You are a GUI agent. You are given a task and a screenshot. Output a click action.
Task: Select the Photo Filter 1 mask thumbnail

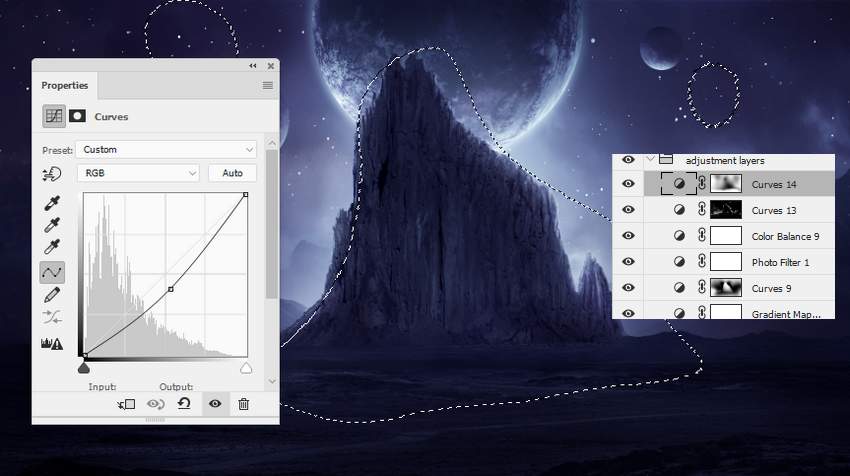pos(726,262)
